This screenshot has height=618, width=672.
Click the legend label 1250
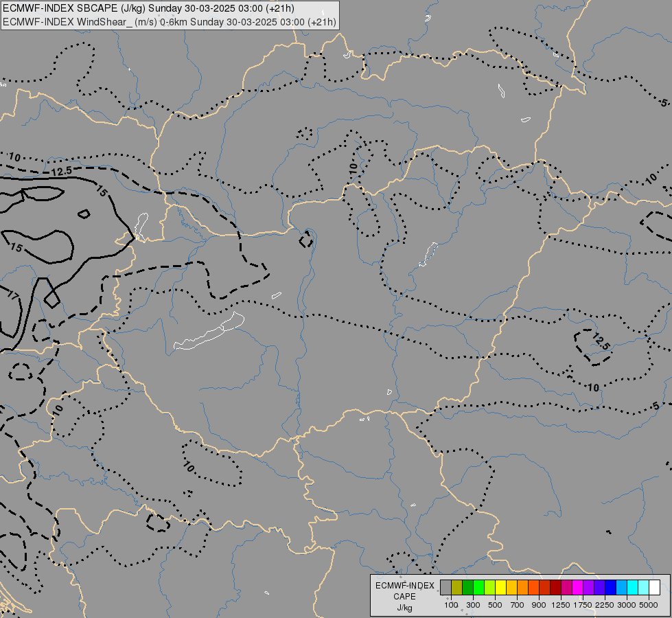click(561, 605)
